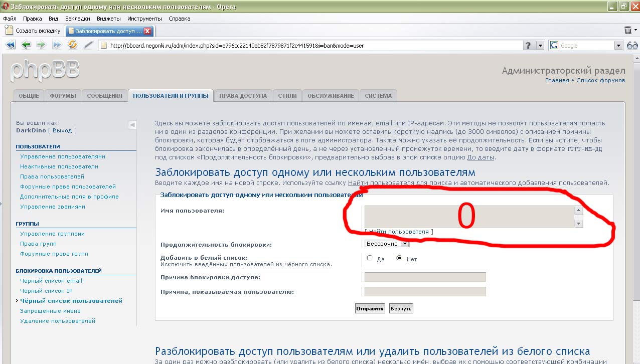This screenshot has height=364, width=640.
Task: Click the username textarea scrollbar down arrow
Action: click(578, 223)
